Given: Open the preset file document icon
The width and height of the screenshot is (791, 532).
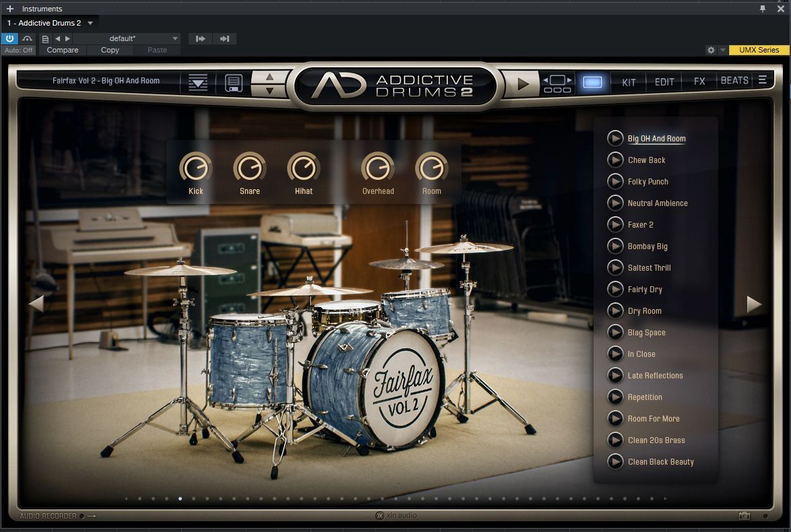Looking at the screenshot, I should point(45,39).
